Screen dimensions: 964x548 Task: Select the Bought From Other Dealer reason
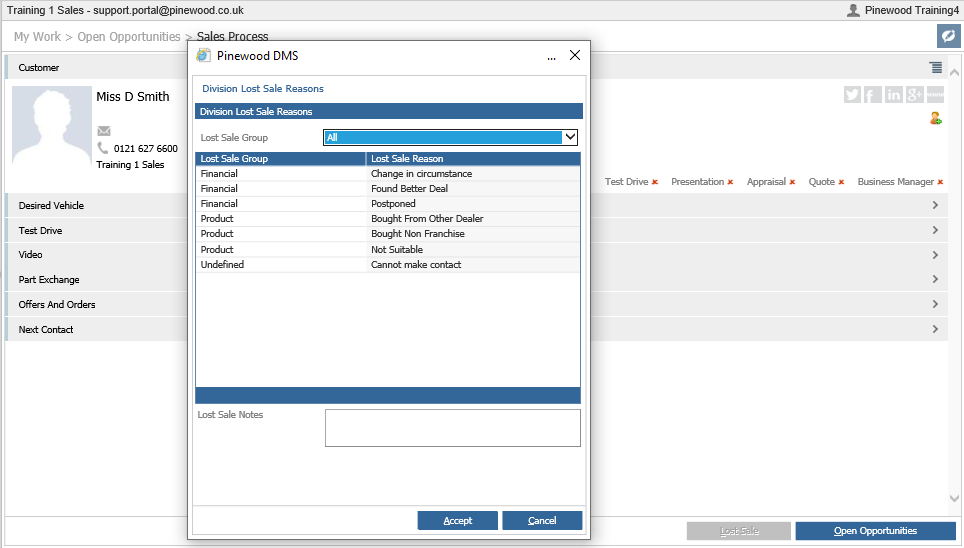point(427,218)
